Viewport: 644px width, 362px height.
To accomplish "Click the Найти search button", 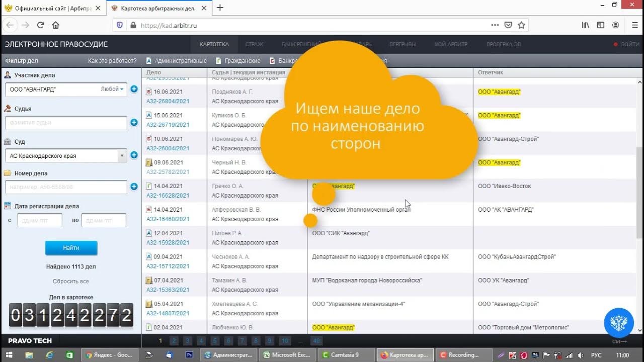I will point(71,248).
